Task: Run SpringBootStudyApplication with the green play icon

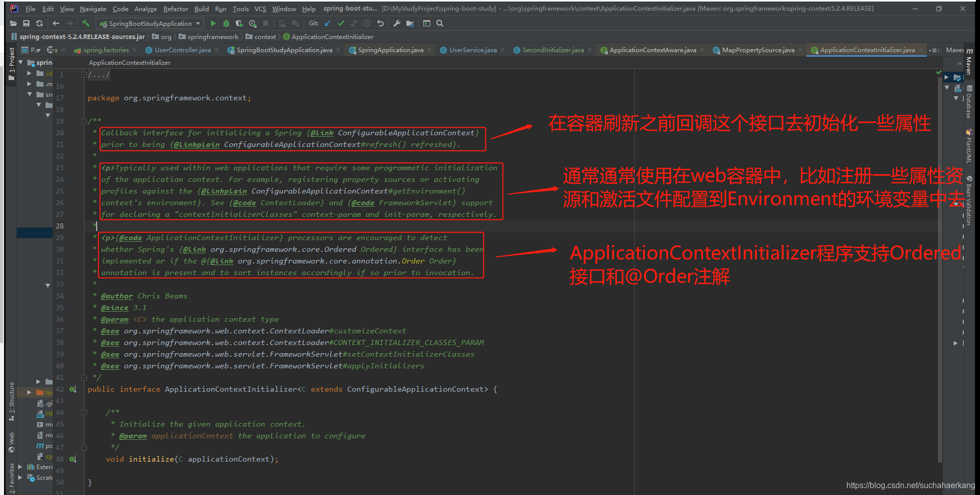Action: 213,23
